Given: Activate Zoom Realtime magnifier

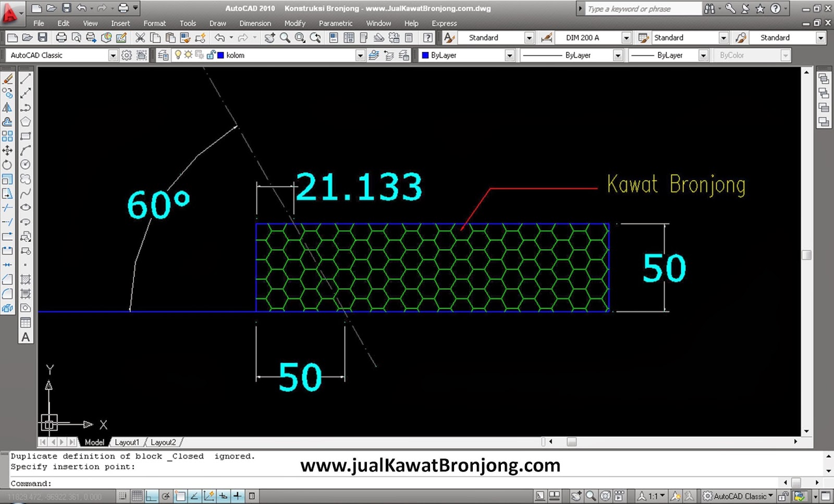Looking at the screenshot, I should click(x=285, y=38).
